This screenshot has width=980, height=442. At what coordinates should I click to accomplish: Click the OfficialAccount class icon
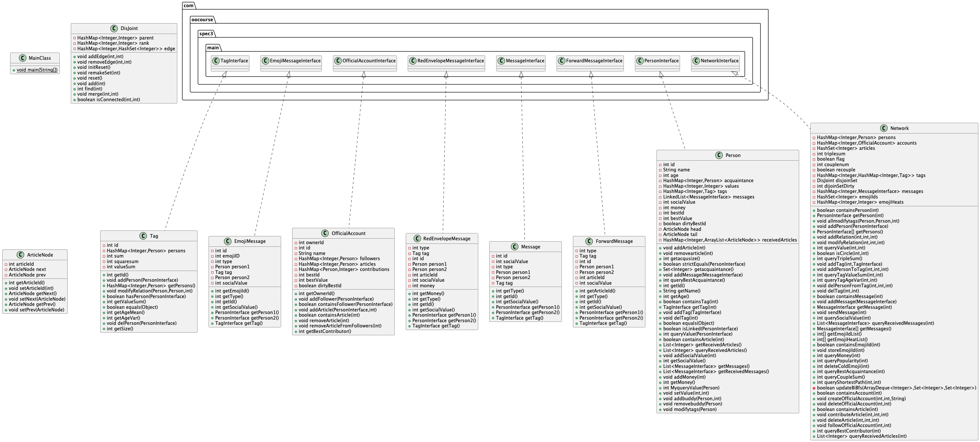pos(325,233)
